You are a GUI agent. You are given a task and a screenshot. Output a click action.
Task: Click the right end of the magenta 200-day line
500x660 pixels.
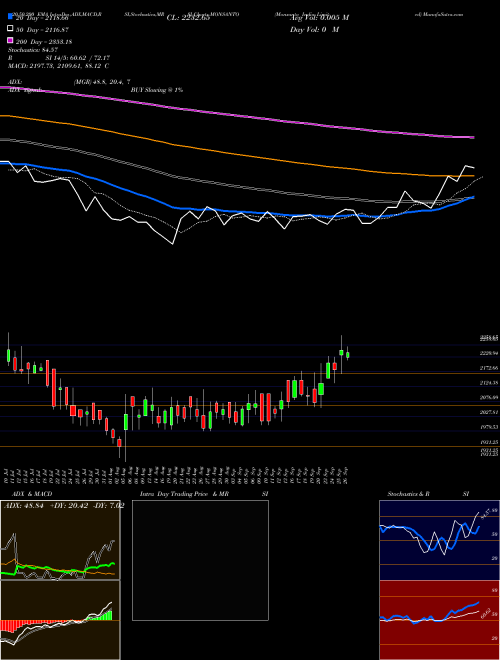coord(472,137)
